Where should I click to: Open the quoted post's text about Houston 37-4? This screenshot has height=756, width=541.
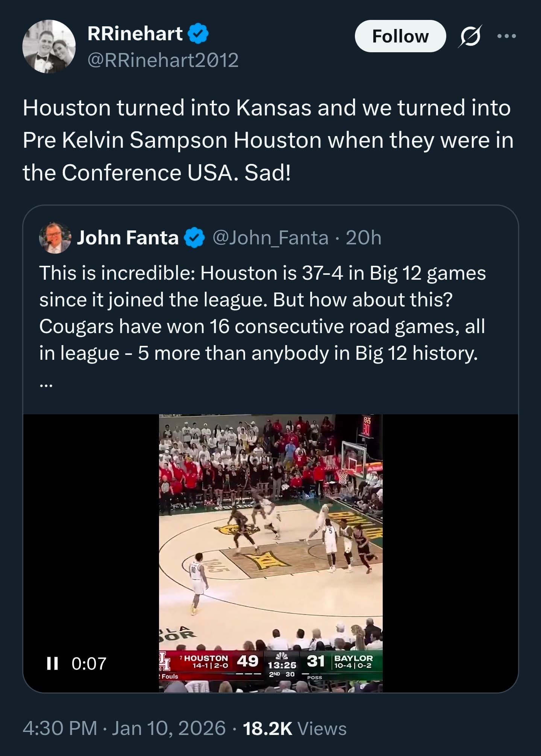pos(262,313)
